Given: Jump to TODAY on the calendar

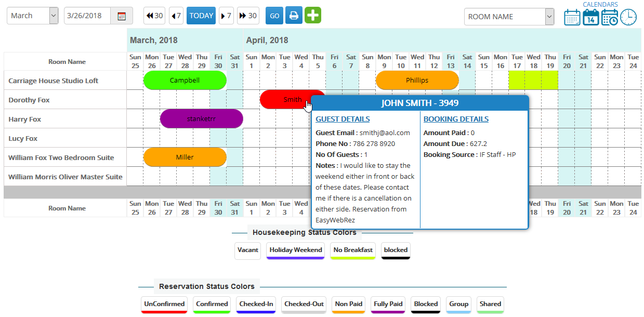Looking at the screenshot, I should coord(201,16).
